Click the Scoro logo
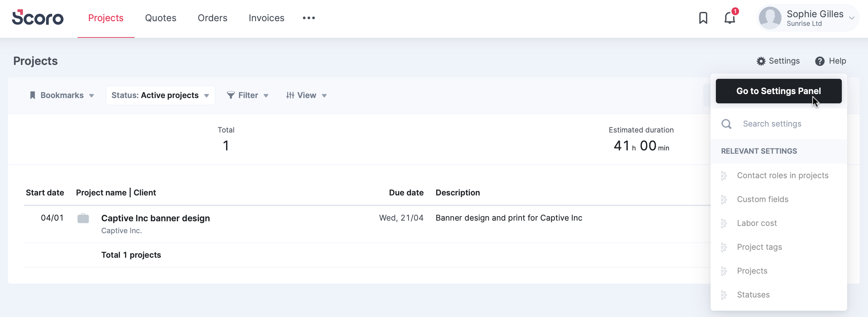 (x=38, y=18)
